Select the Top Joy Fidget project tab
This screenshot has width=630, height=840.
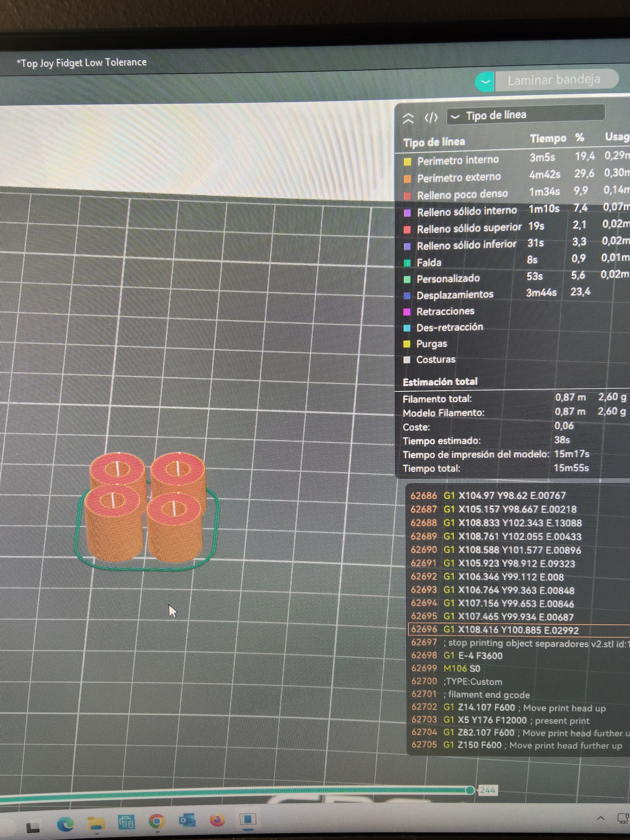click(82, 63)
